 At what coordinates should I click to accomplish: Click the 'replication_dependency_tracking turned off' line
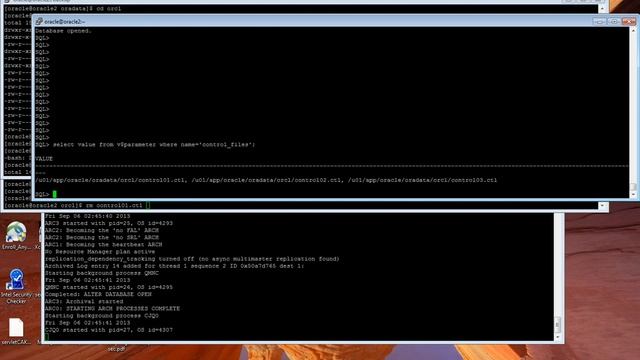(x=192, y=259)
